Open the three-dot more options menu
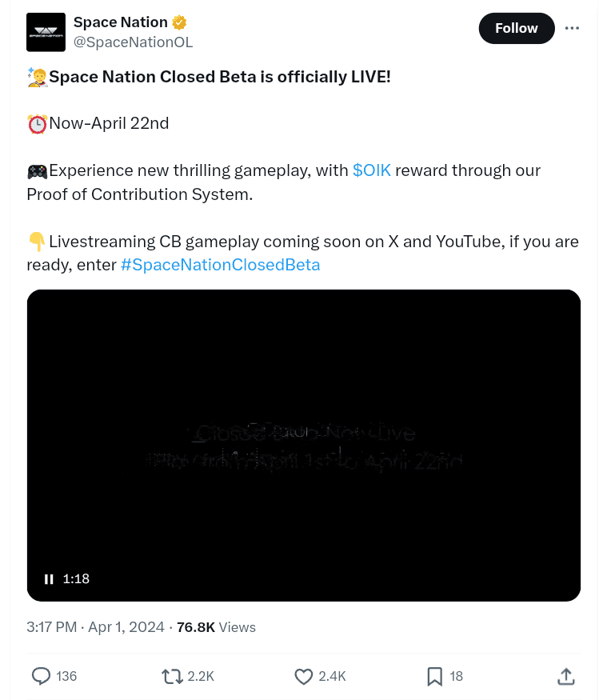 point(572,28)
